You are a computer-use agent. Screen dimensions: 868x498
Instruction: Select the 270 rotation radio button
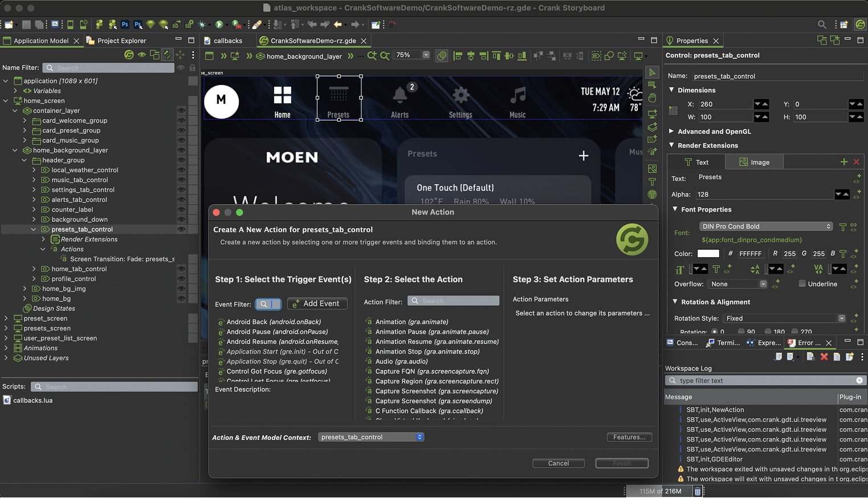click(x=794, y=331)
